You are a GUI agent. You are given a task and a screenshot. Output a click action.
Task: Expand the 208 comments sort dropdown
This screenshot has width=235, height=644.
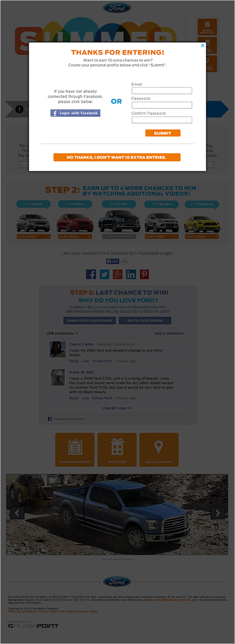coord(62,333)
